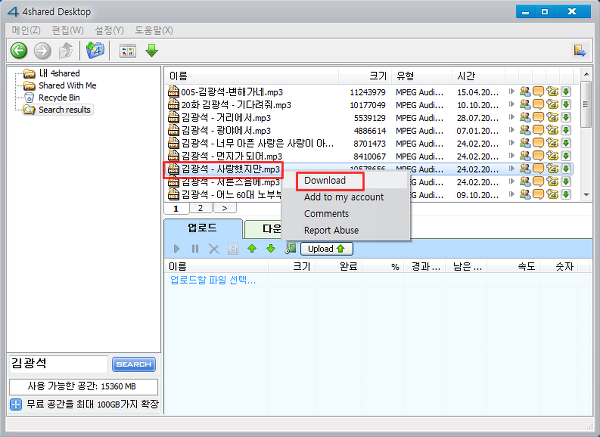Click the file list vertical scrollbar thumb

pos(586,104)
